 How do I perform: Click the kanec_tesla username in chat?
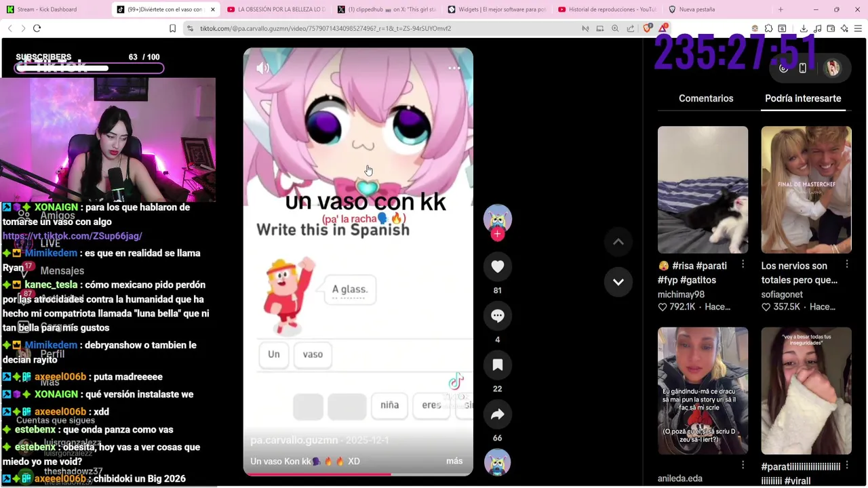pyautogui.click(x=51, y=285)
